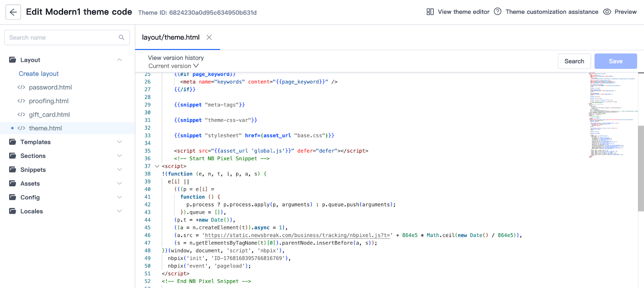Click the Create layout link
Image resolution: width=644 pixels, height=288 pixels.
point(39,74)
